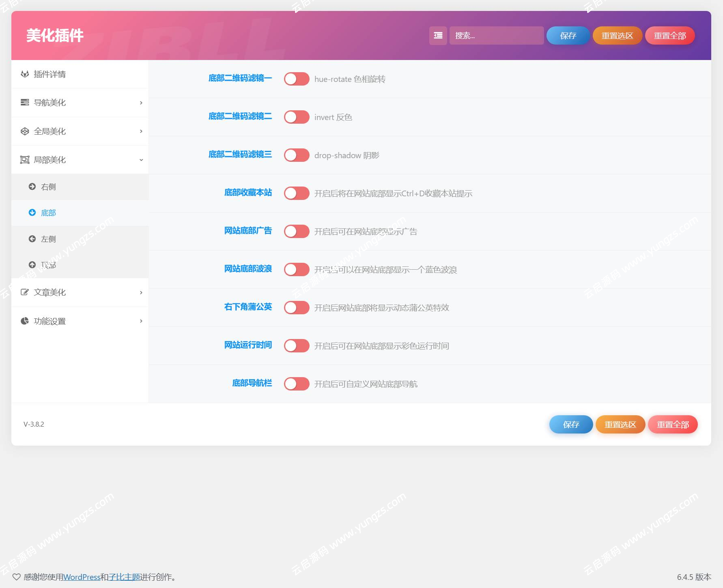Click the 局部美化 selection icon
The image size is (723, 588).
(24, 159)
